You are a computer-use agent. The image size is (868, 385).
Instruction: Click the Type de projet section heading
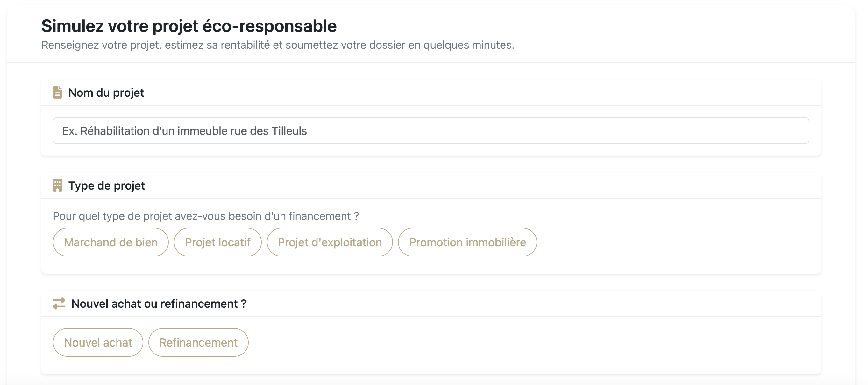click(106, 185)
